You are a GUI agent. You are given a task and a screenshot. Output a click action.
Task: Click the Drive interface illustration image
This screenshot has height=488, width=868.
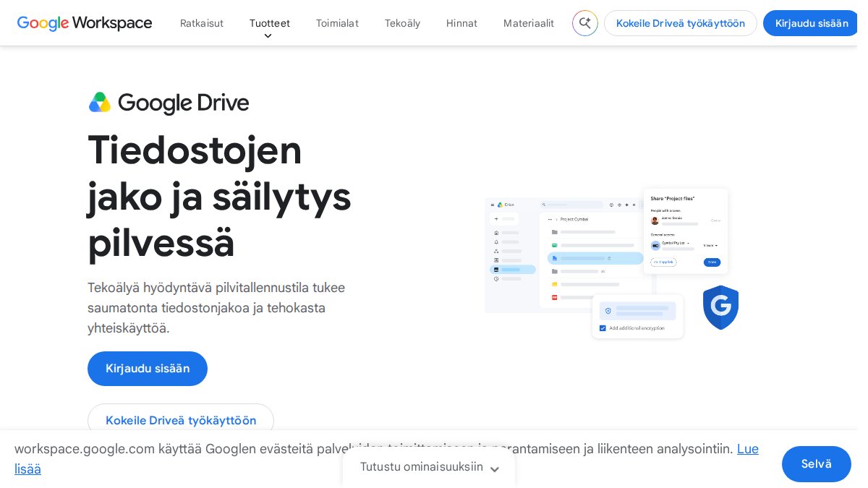click(612, 264)
